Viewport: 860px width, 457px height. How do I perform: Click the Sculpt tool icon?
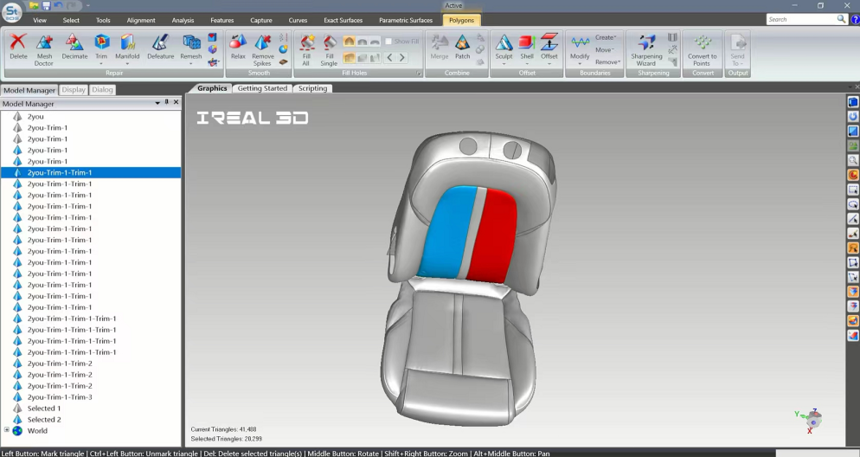[503, 43]
